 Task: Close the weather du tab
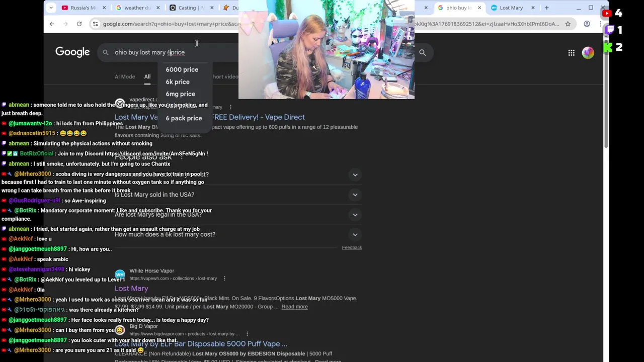pyautogui.click(x=157, y=8)
